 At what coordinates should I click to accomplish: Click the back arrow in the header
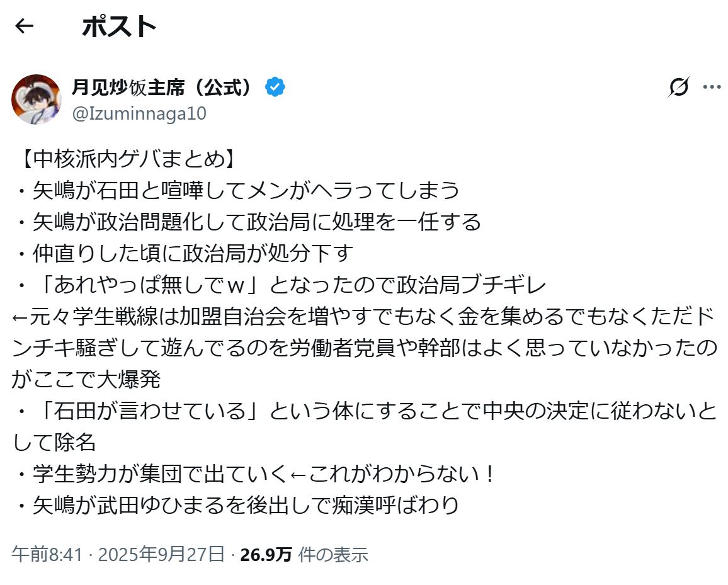tap(24, 26)
